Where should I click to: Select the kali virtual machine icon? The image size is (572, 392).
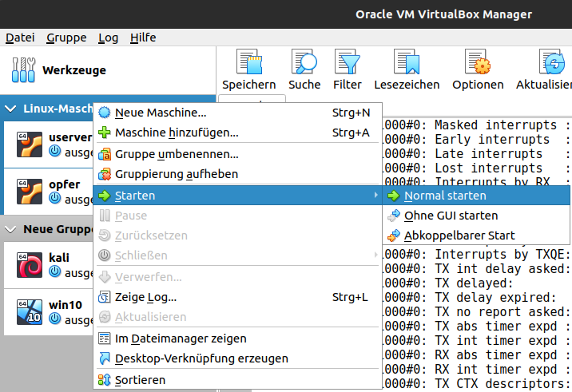point(30,265)
